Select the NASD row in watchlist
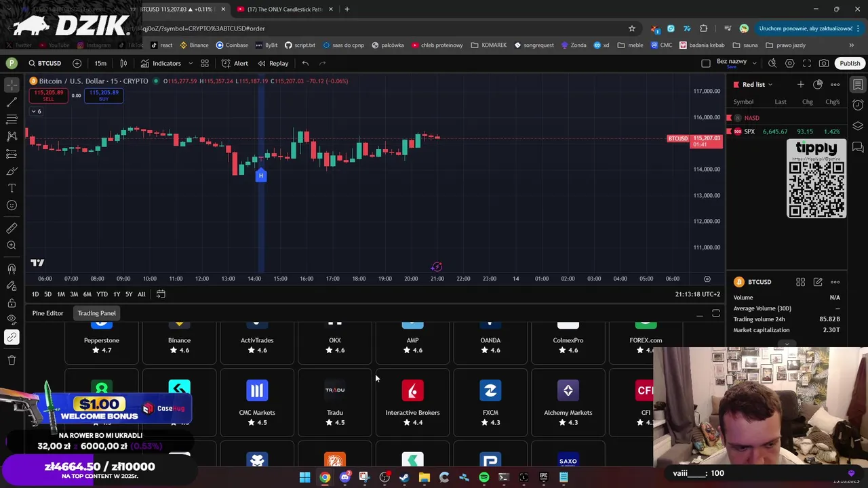The image size is (868, 488). pos(787,118)
